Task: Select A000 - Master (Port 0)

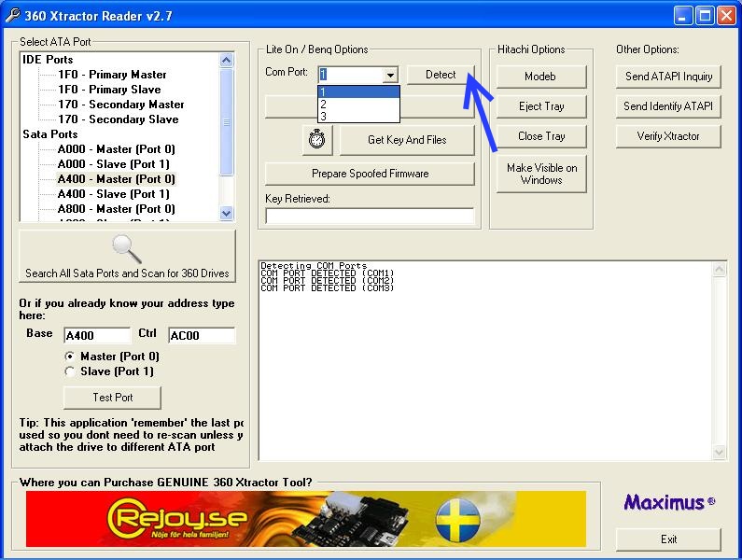Action: [117, 149]
